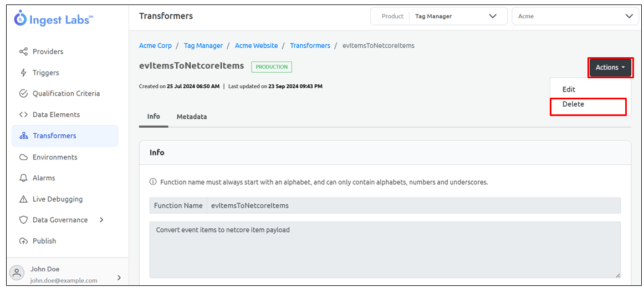This screenshot has height=297, width=644.
Task: Click the Triggers lightning bolt icon
Action: (x=23, y=73)
